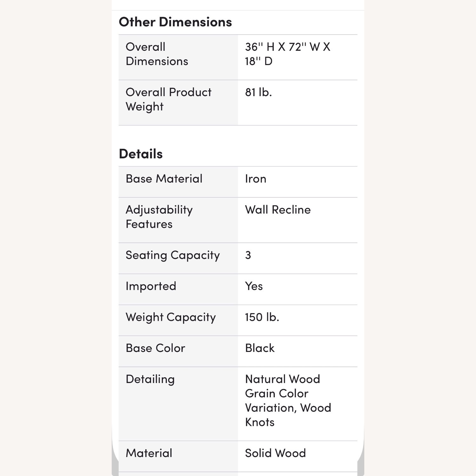Click the Weight Capacity label
The width and height of the screenshot is (476, 476).
[171, 317]
